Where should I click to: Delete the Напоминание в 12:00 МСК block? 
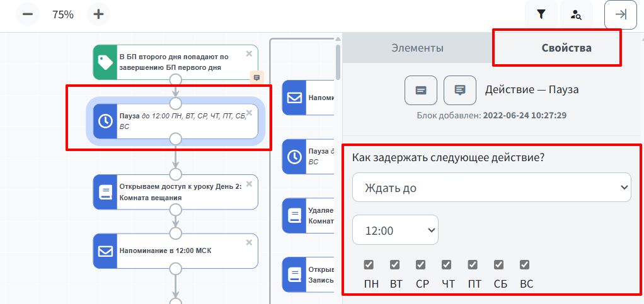tap(249, 242)
